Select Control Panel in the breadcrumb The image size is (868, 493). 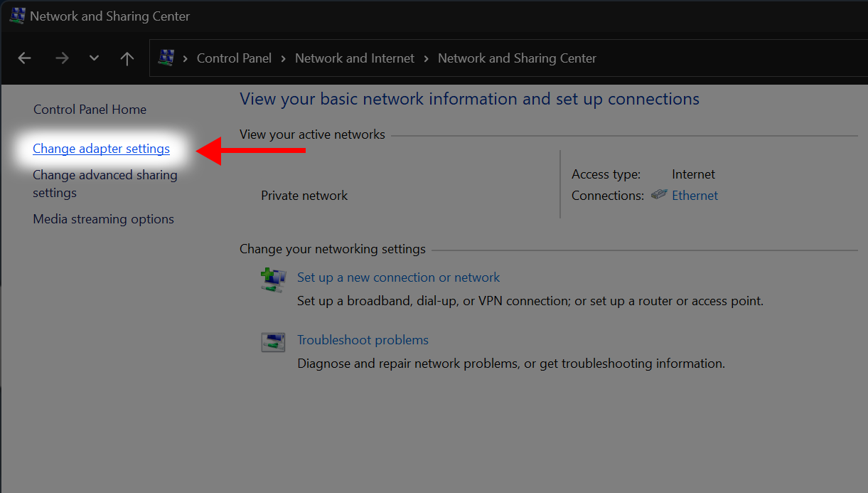234,58
